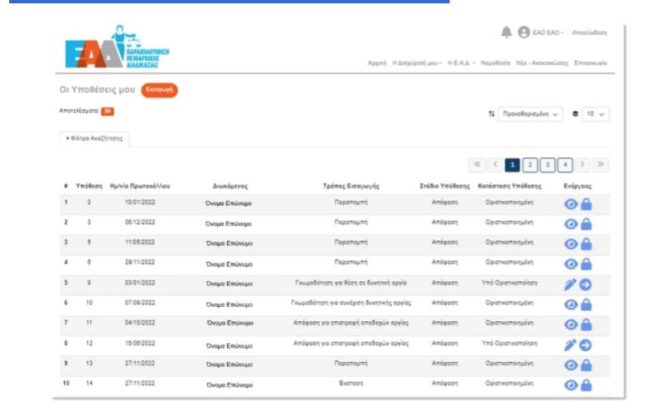This screenshot has height=412, width=650.
Task: Click the notification bell icon
Action: [x=508, y=32]
